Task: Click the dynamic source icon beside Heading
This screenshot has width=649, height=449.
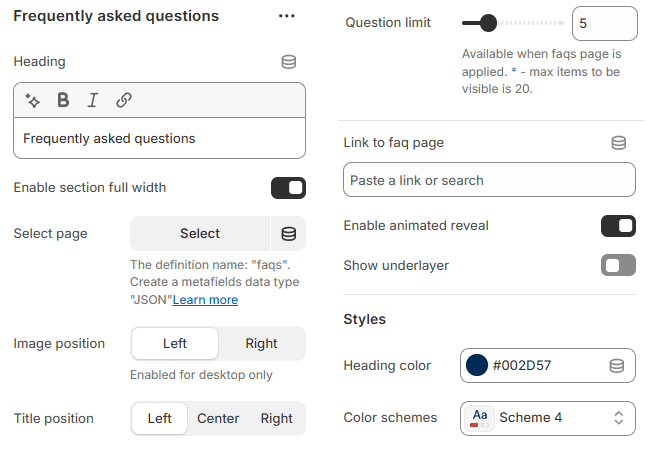Action: pyautogui.click(x=288, y=62)
